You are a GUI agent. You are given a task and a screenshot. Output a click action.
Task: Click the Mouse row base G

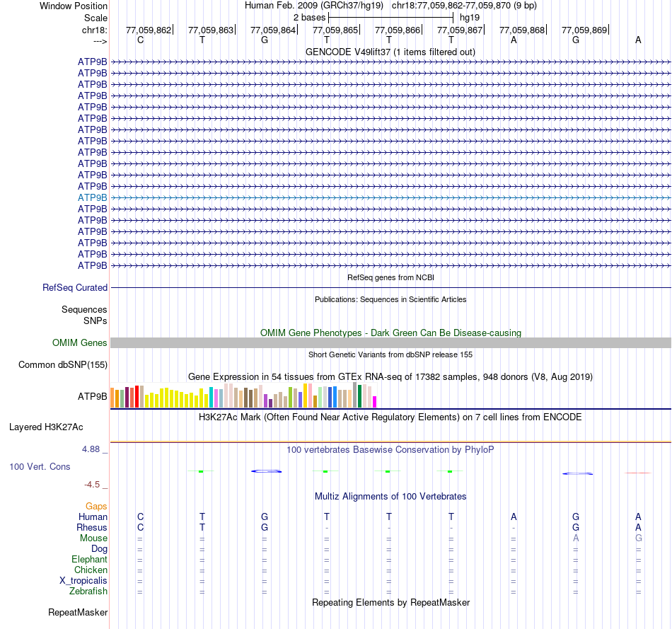coord(638,538)
